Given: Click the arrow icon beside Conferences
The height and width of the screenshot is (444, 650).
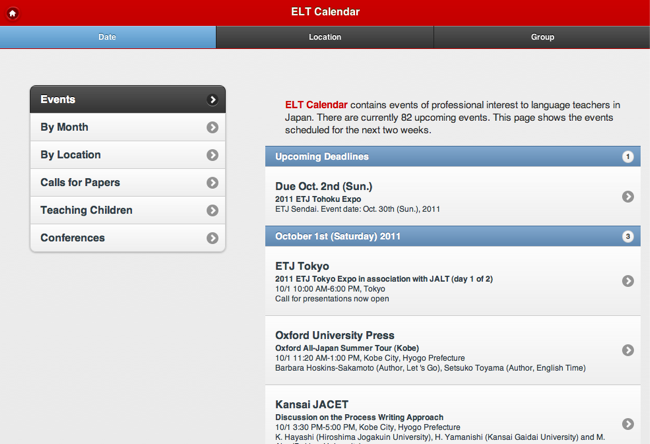Looking at the screenshot, I should [x=212, y=238].
